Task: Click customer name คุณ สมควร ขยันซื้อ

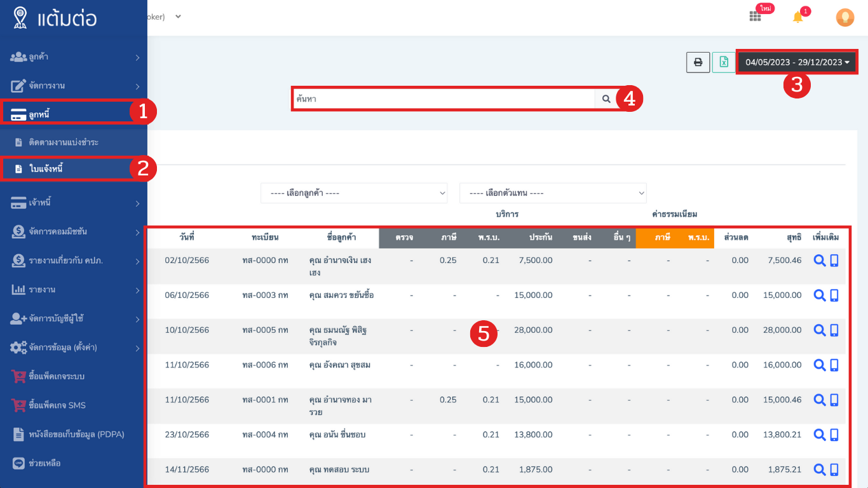Action: [341, 295]
